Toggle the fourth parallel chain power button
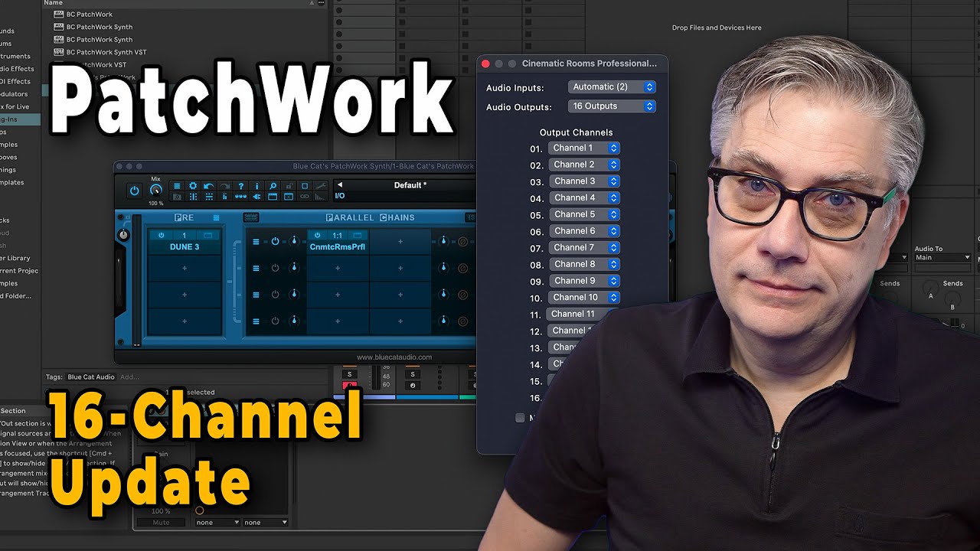 point(275,321)
